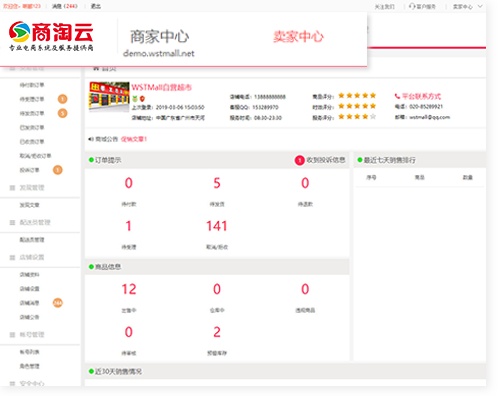Click the 商品评分 star rating
Image resolution: width=500 pixels, height=396 pixels.
(357, 96)
